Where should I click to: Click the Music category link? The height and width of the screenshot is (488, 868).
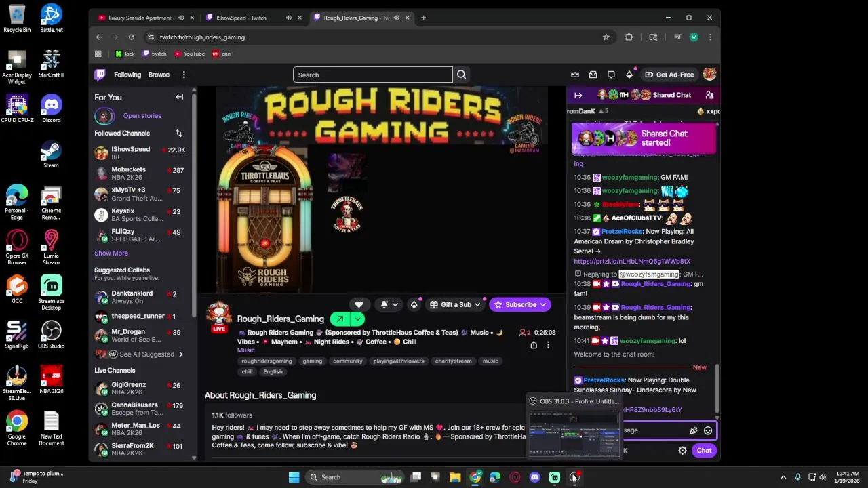tap(245, 350)
